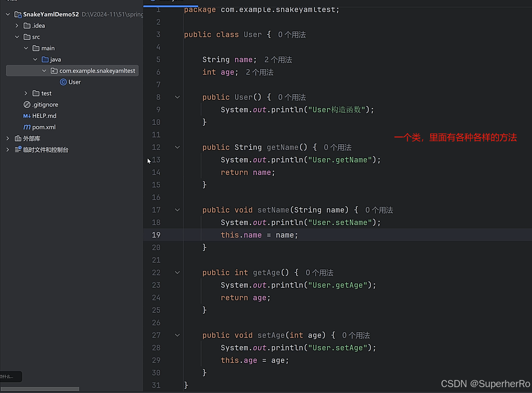Viewport: 532px width, 393px height.
Task: Click usages hint beside setName(String name)
Action: (379, 210)
